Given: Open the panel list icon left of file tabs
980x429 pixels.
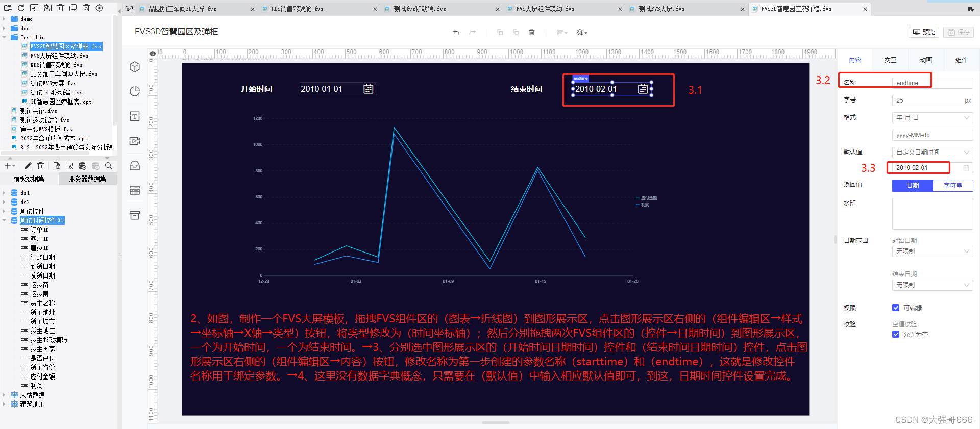Looking at the screenshot, I should click(x=129, y=9).
